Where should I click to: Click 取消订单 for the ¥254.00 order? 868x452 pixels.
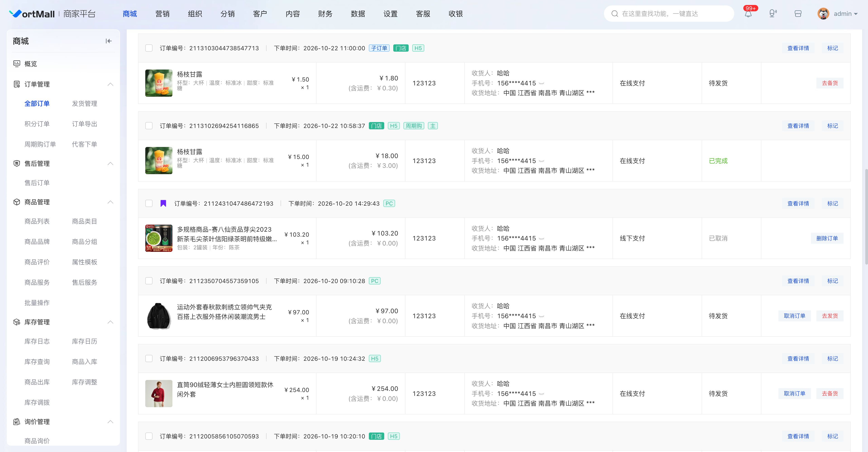point(794,394)
